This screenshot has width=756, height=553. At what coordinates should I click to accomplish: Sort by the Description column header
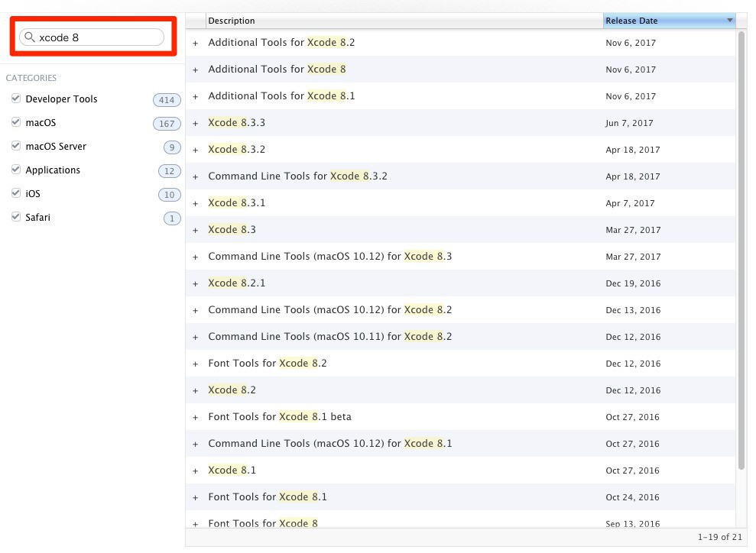coord(404,21)
